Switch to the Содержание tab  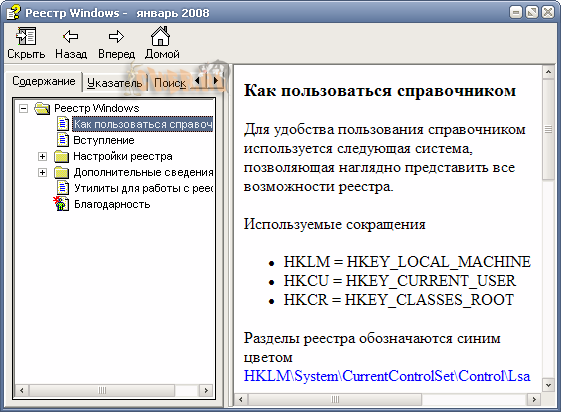point(44,82)
